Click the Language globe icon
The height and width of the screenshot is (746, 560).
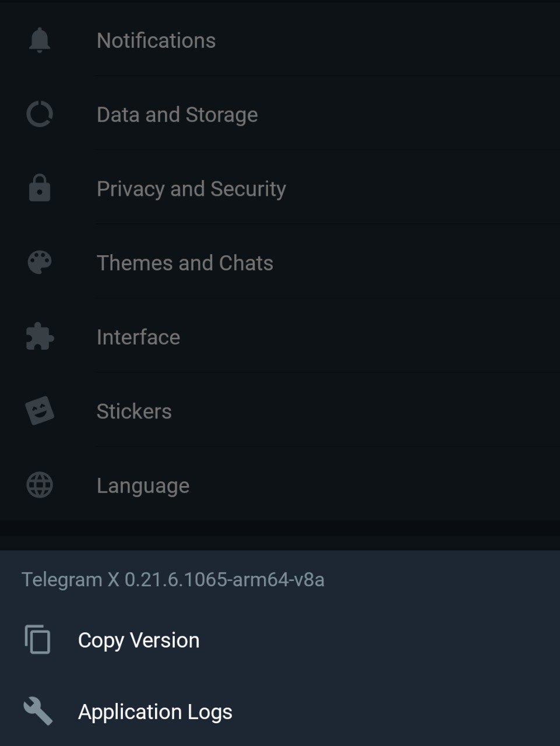tap(40, 485)
